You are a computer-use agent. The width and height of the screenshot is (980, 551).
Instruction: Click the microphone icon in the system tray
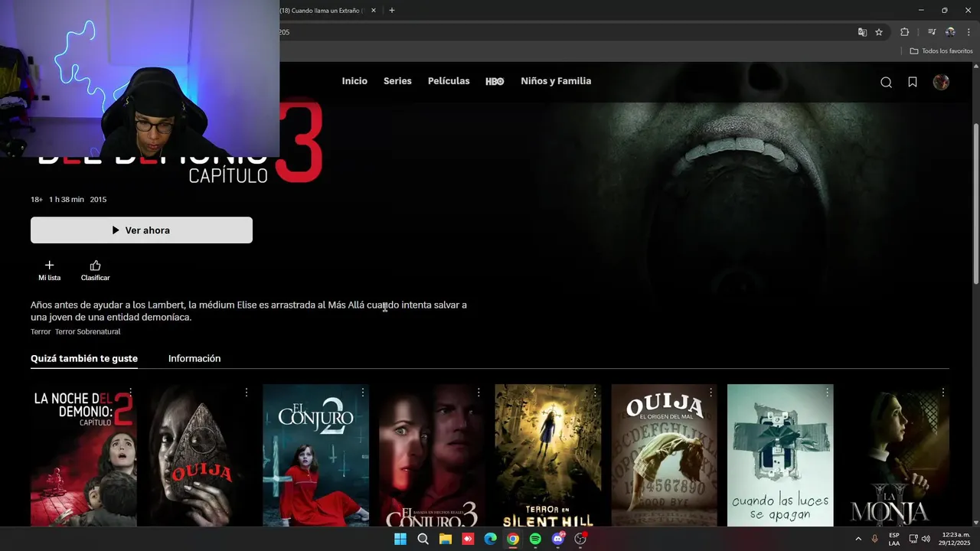[874, 539]
